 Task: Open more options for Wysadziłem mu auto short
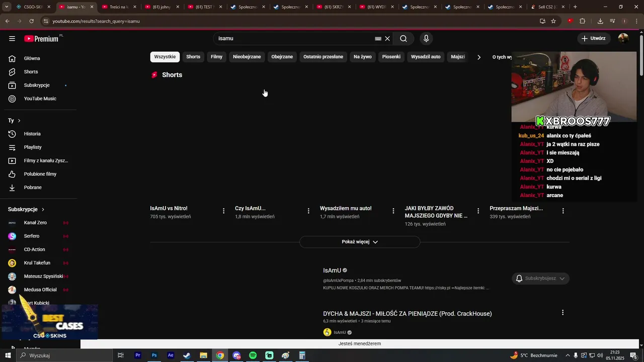tap(393, 211)
